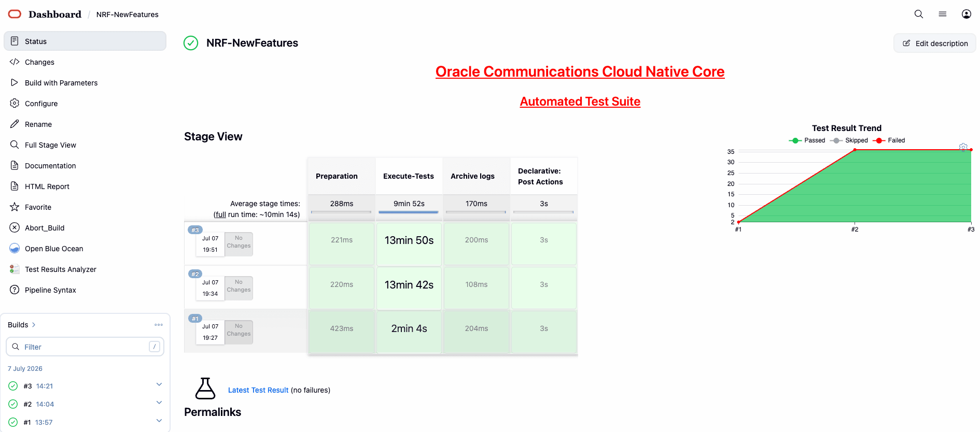Click build #3 success status icon
Screen dimensions: 980x432
tap(13, 386)
